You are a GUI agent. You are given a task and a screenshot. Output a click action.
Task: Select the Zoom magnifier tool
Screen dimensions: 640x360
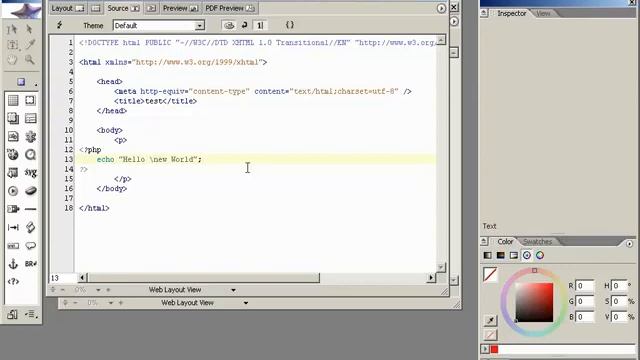(30, 60)
